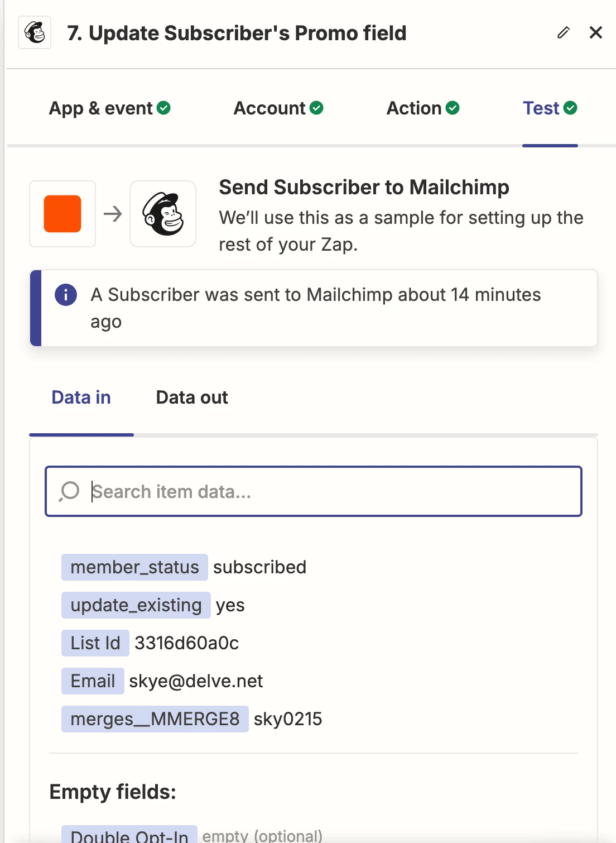The height and width of the screenshot is (843, 616).
Task: Close the step editor panel
Action: click(595, 33)
